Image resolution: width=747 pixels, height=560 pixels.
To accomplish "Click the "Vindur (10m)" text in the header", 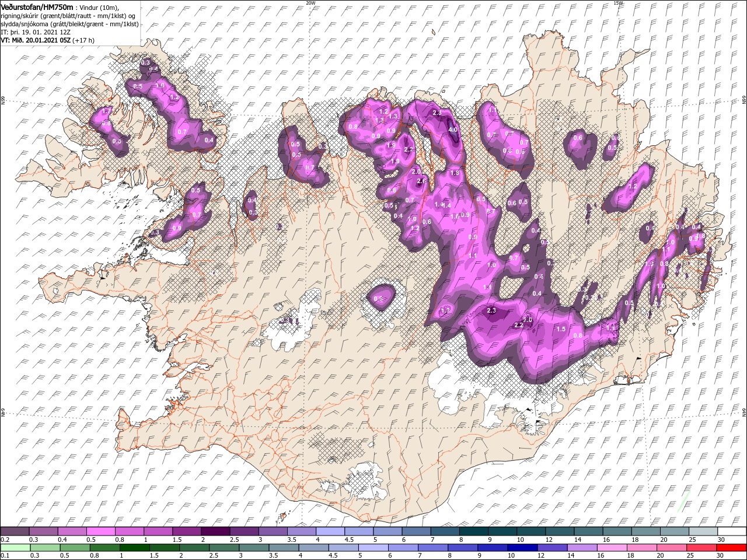I will (97, 7).
